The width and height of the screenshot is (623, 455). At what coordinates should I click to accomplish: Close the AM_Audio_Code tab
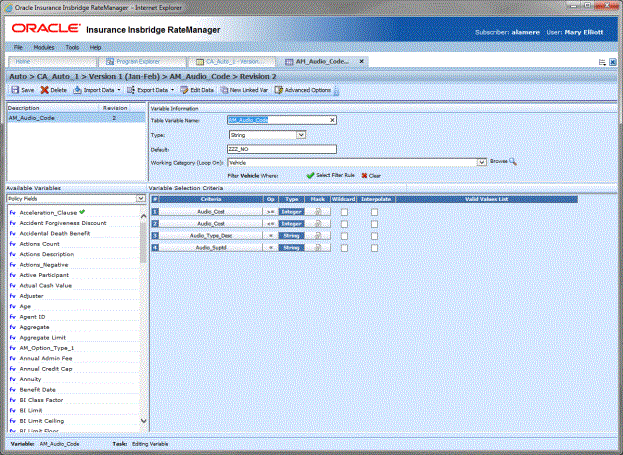coord(362,61)
